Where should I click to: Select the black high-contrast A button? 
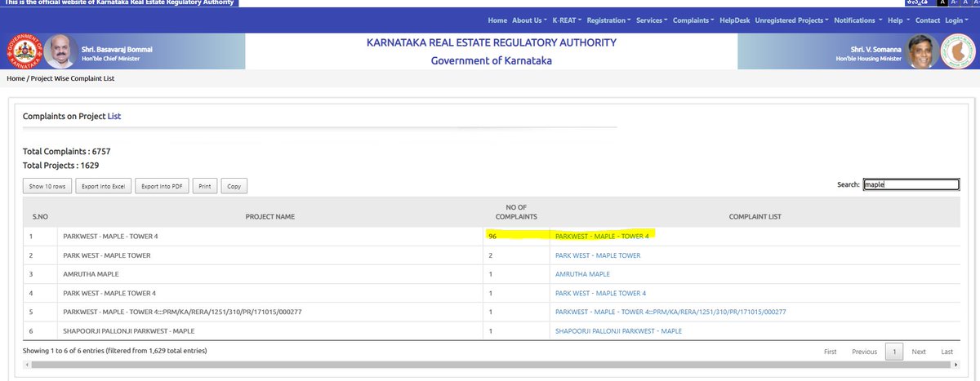coord(943,2)
